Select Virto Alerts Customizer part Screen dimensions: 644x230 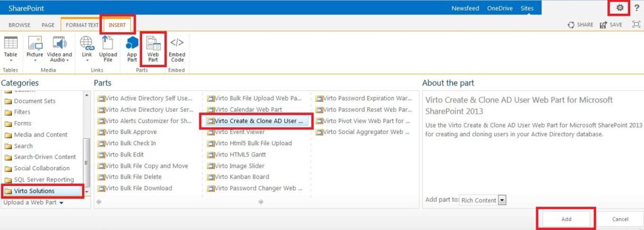[x=145, y=121]
